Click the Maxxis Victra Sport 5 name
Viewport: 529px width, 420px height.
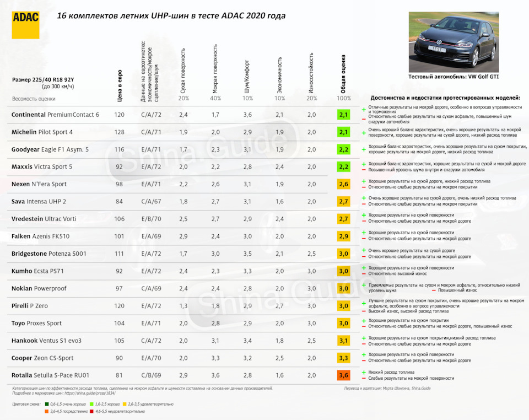(x=42, y=166)
